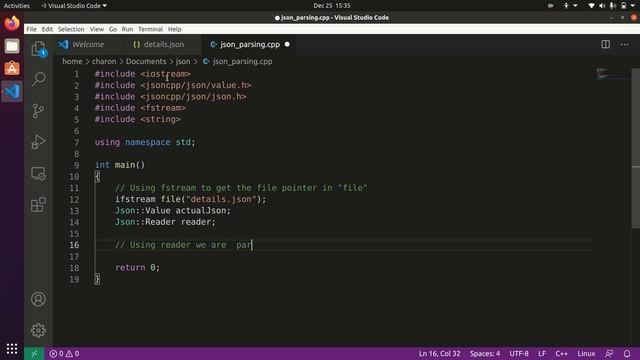Open the Edit menu
The image size is (640, 360).
[x=47, y=29]
